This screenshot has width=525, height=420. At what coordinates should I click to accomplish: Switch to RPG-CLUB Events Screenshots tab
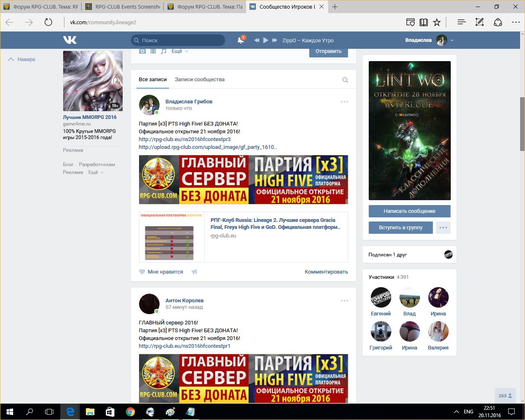[x=122, y=7]
